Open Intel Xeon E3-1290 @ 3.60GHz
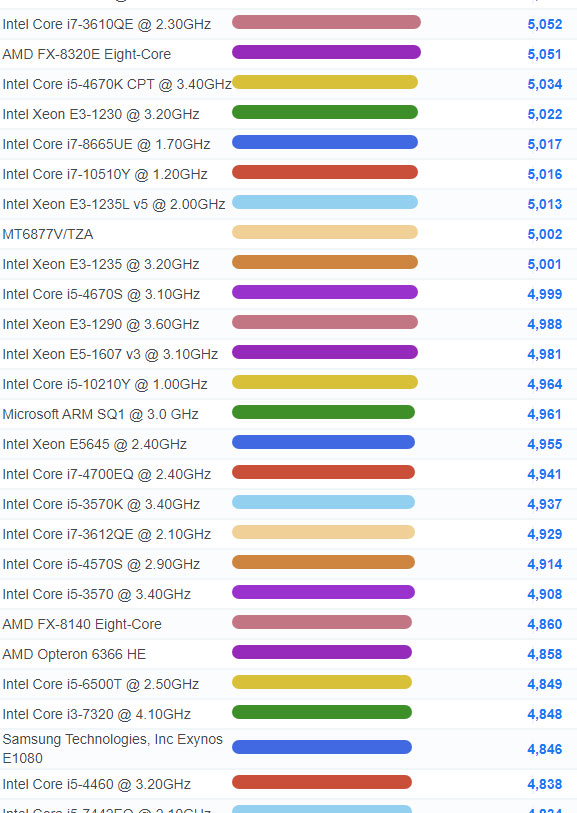Viewport: 577px width, 813px height. pyautogui.click(x=101, y=325)
